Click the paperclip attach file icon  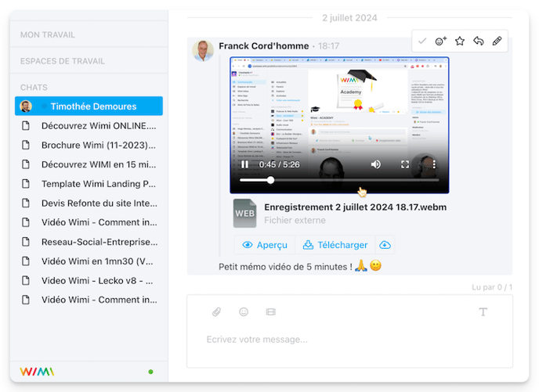pos(217,312)
